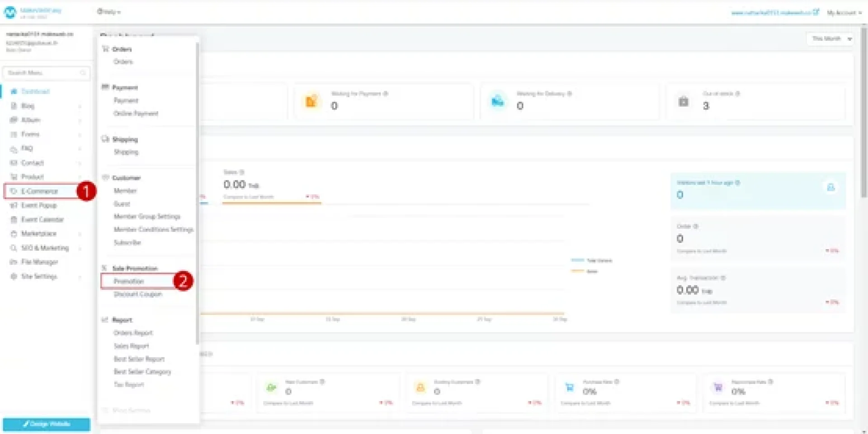This screenshot has height=434, width=868.
Task: Click the visitors user icon
Action: pyautogui.click(x=830, y=187)
